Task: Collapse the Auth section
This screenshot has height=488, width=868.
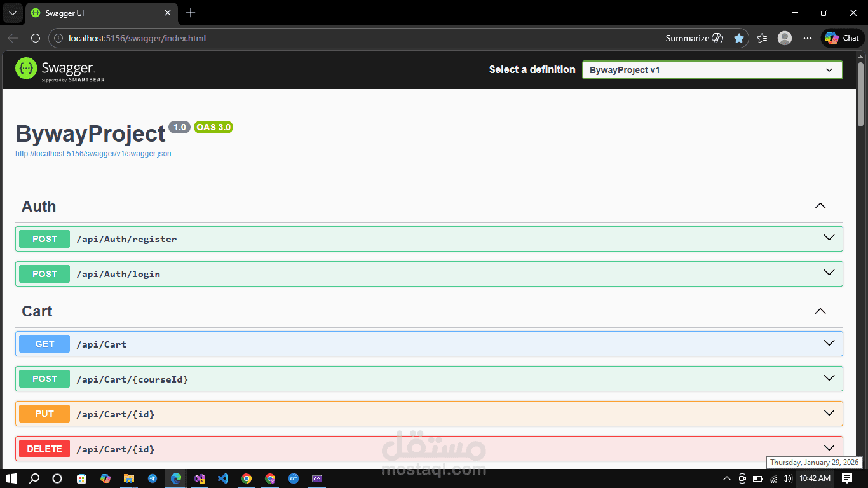Action: coord(820,206)
